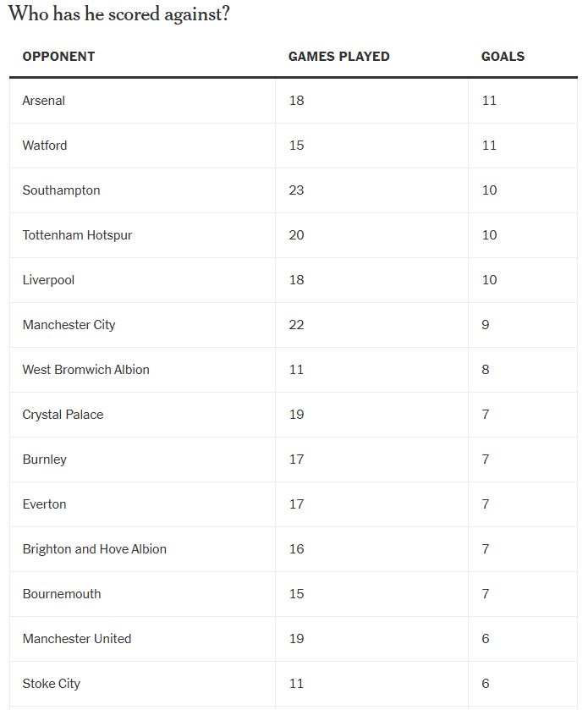Screen dimensions: 588x710
Task: Click the GOALS column header
Action: tap(503, 57)
